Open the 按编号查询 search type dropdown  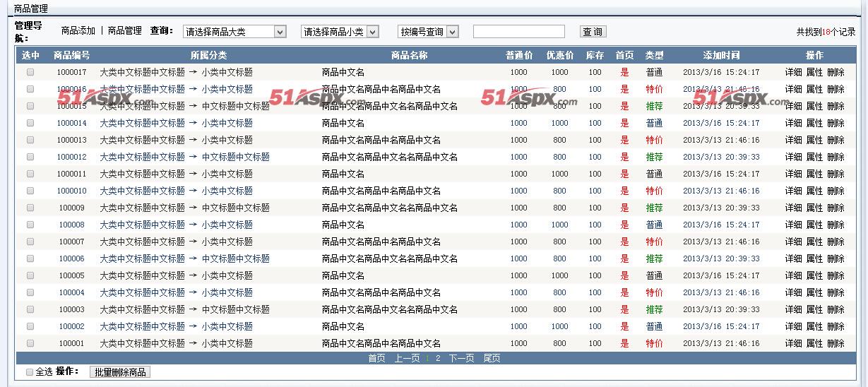(x=428, y=32)
